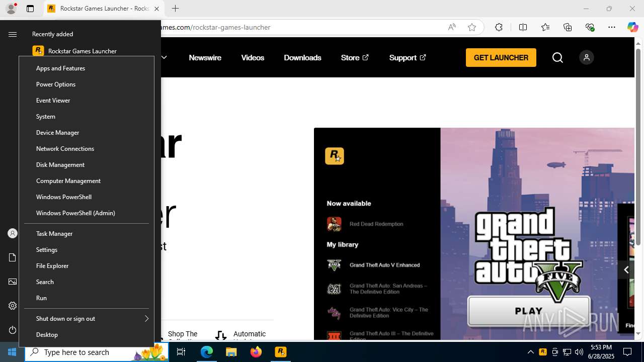Select Search menu entry
This screenshot has width=644, height=362.
tap(87, 282)
